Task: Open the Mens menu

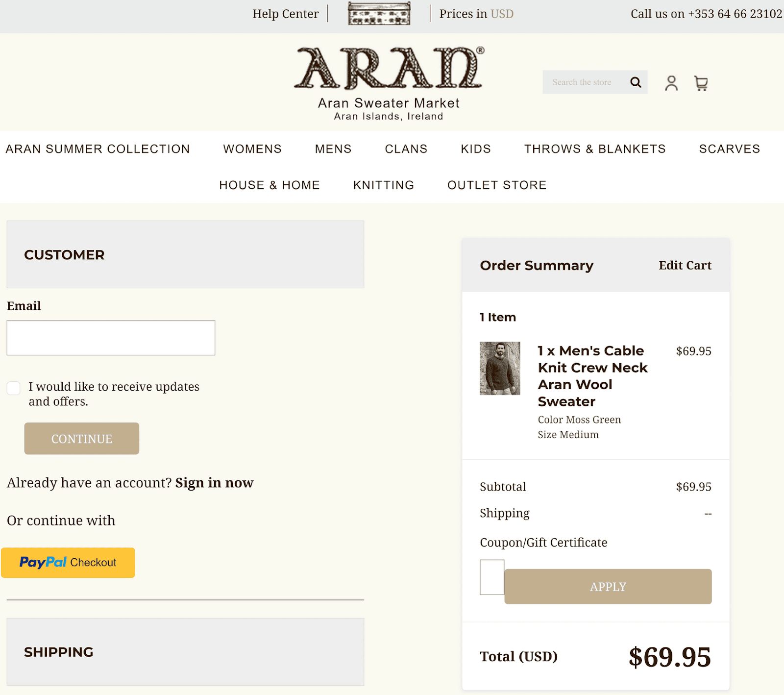Action: pyautogui.click(x=333, y=149)
